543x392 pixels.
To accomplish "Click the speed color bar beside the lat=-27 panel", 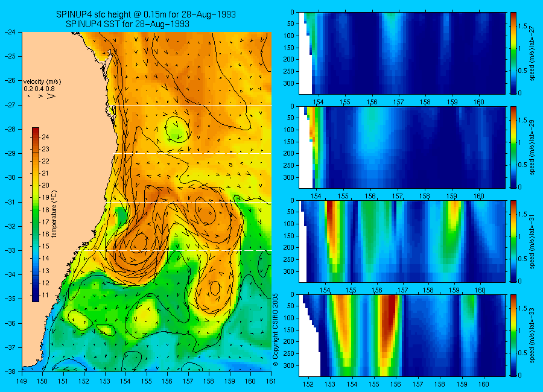I will click(x=513, y=53).
